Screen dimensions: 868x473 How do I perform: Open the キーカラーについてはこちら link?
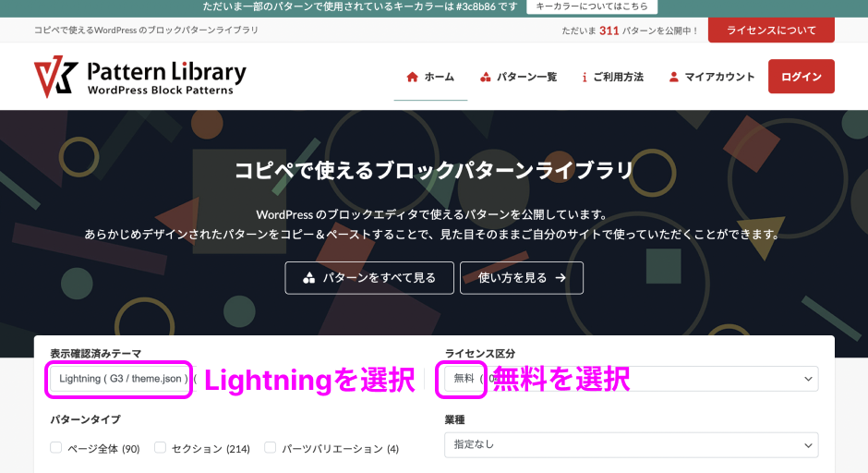[592, 6]
